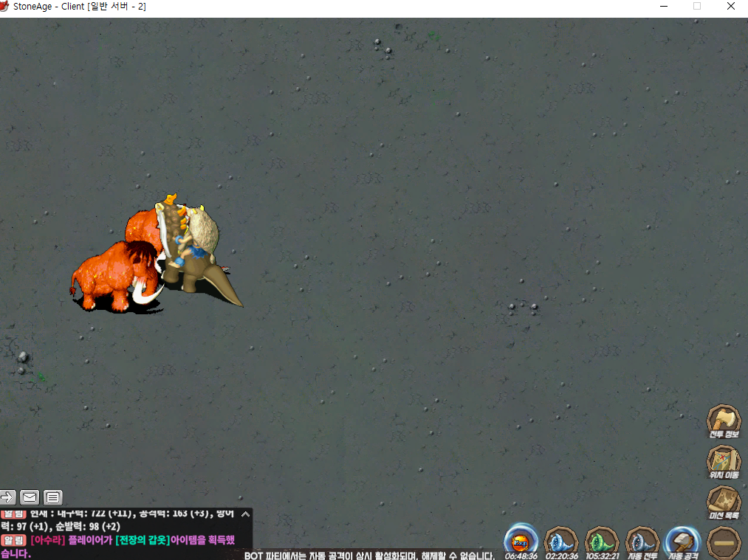Collapse the menu with the minus button
The image size is (748, 560).
tap(724, 542)
